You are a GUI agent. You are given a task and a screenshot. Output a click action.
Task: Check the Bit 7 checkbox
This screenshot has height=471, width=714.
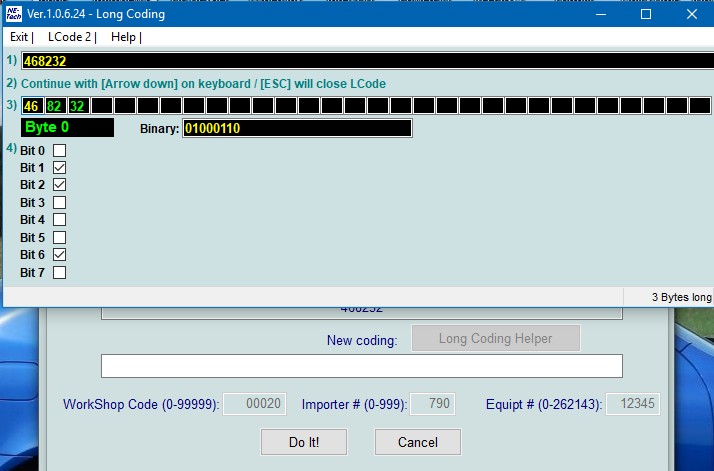click(x=59, y=272)
